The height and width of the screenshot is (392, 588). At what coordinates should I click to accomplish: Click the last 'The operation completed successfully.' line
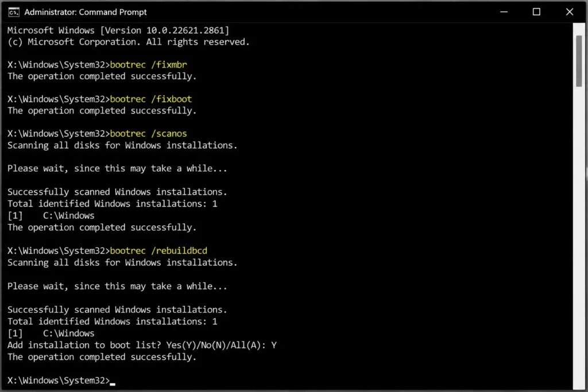(x=102, y=357)
